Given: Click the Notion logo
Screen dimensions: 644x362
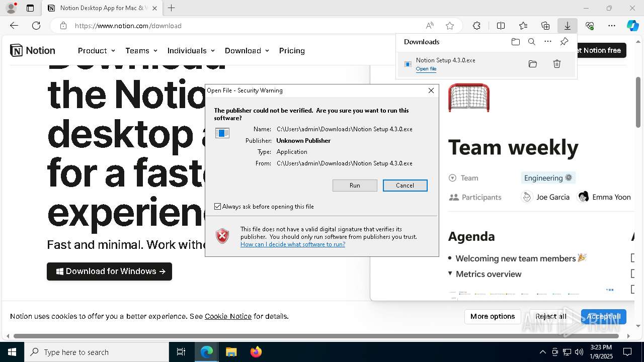Looking at the screenshot, I should [33, 50].
